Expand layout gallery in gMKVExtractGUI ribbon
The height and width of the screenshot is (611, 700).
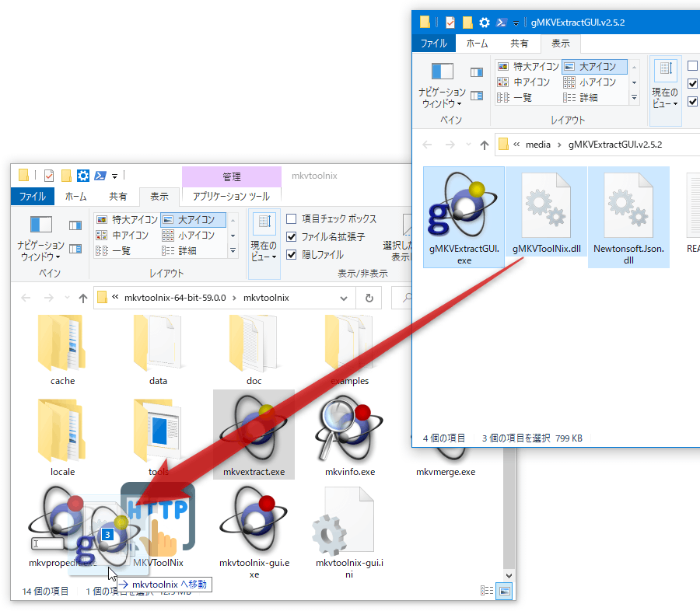click(635, 98)
